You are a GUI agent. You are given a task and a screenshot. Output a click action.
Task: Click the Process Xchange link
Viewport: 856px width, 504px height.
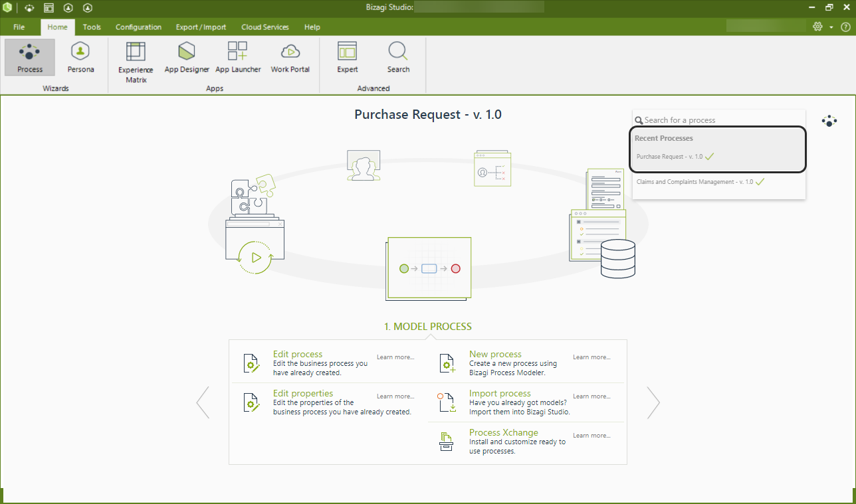click(x=504, y=432)
